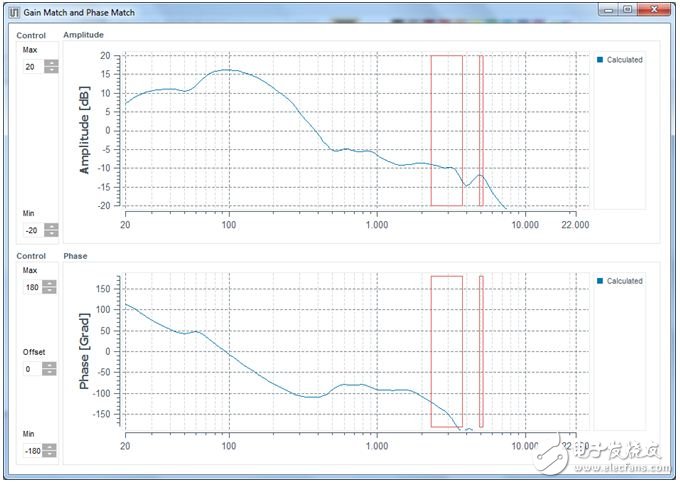
Task: Decrease the Phase Max value with down arrow
Action: [51, 290]
